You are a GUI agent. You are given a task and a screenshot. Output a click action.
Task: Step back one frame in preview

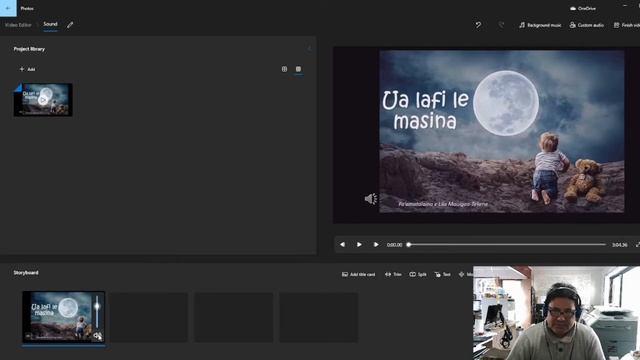click(342, 244)
